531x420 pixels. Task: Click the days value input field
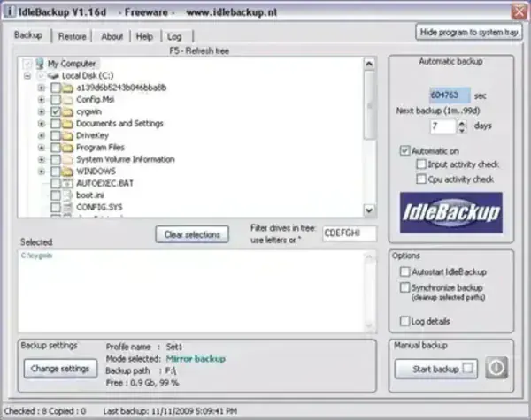point(443,126)
